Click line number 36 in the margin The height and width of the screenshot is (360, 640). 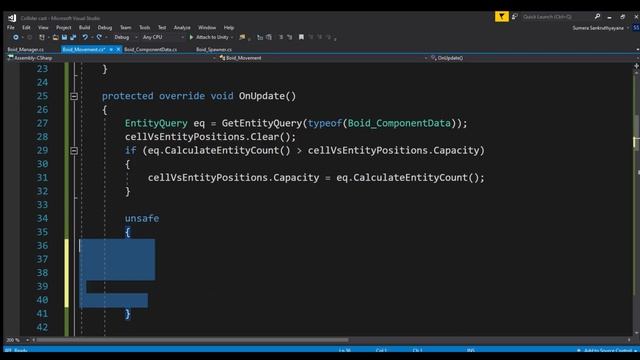[42, 245]
